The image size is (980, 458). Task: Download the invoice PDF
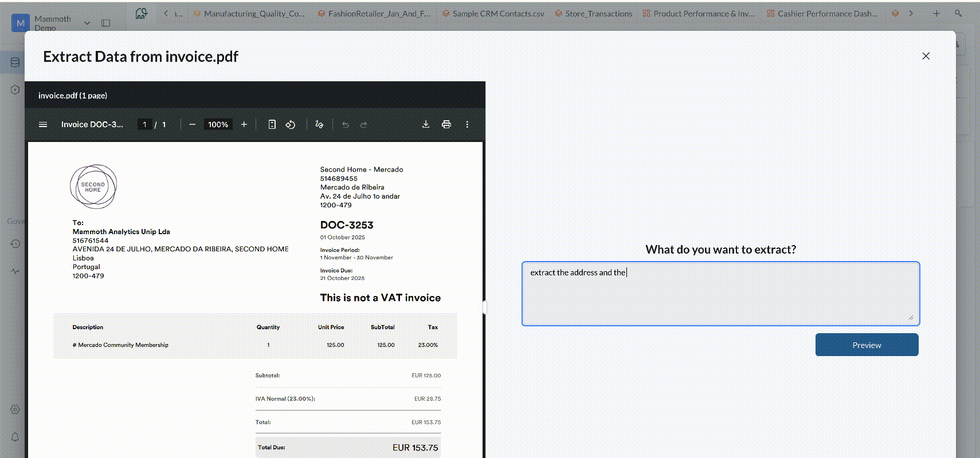coord(426,124)
